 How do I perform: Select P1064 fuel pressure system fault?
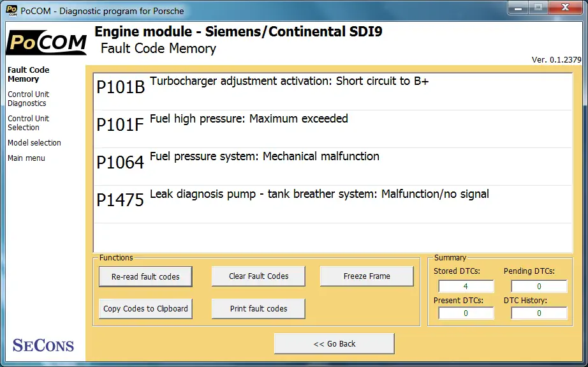[333, 167]
